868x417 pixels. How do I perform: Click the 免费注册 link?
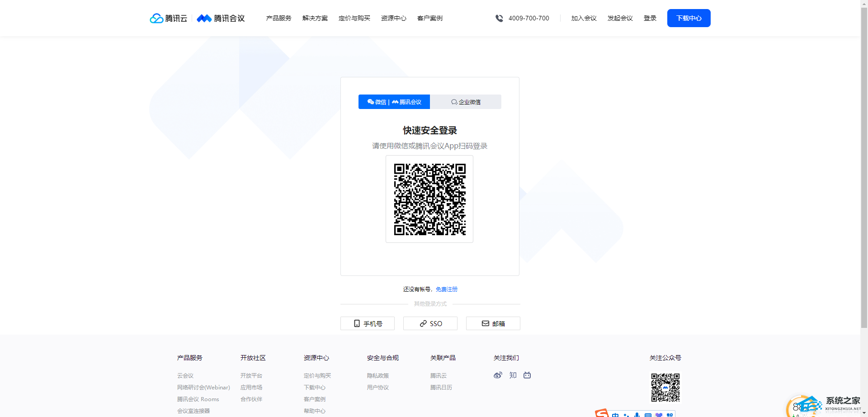(x=447, y=289)
